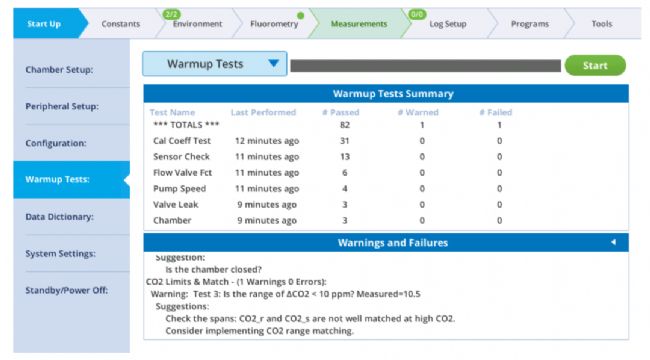
Task: Switch to the Constants tab
Action: [121, 24]
